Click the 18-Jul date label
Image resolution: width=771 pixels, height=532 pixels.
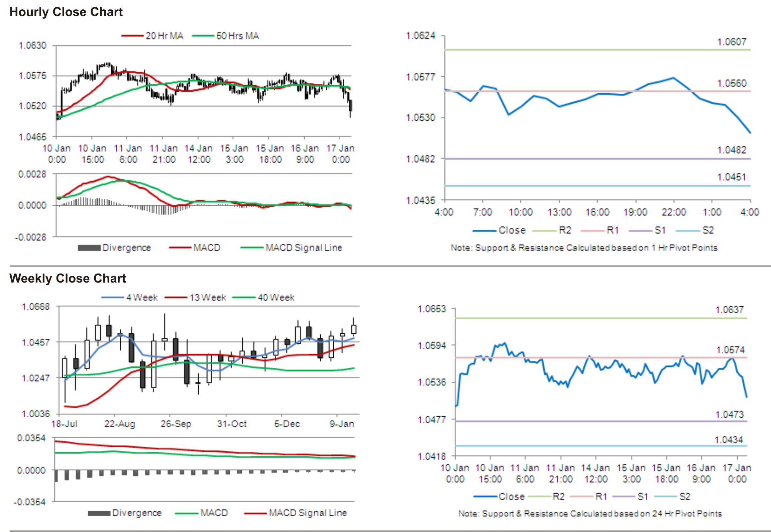coord(64,424)
